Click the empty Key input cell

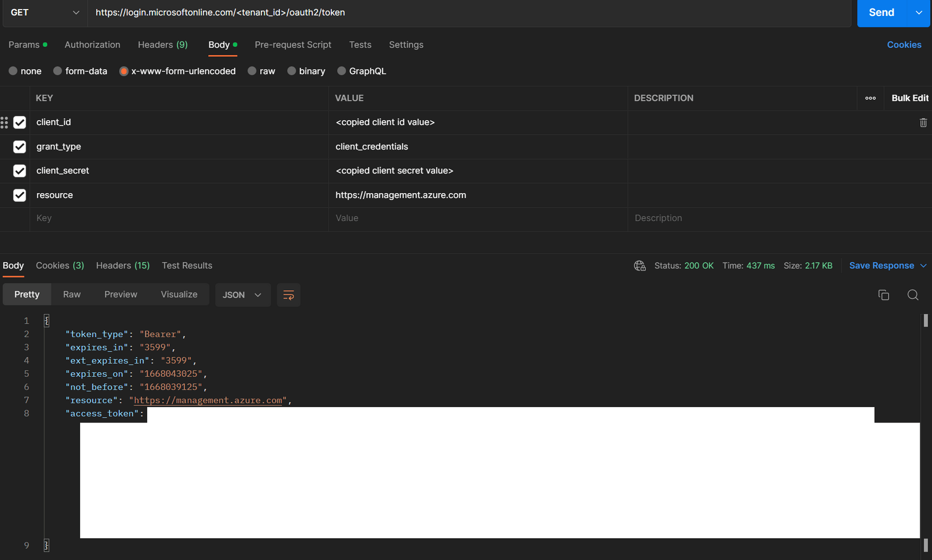click(x=179, y=218)
